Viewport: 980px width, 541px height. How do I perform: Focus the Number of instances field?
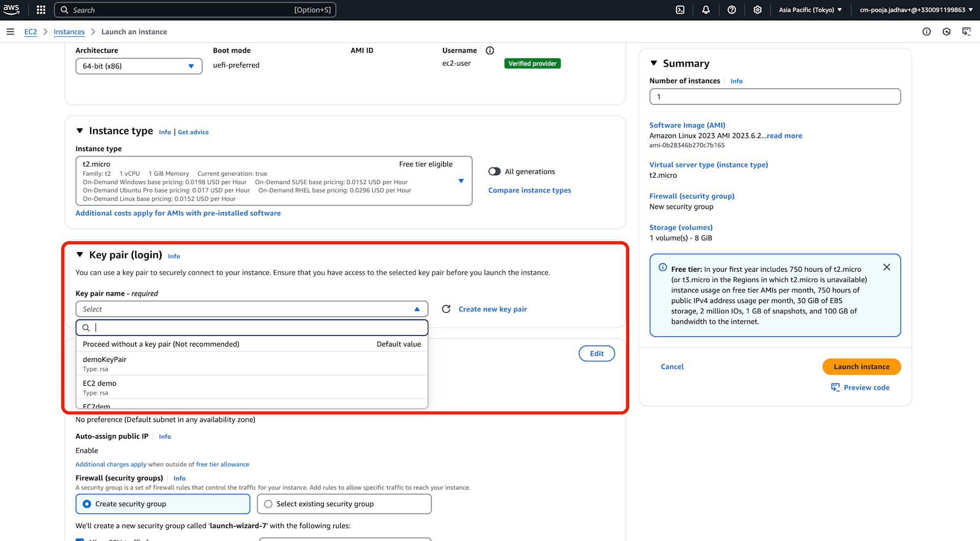pos(775,96)
